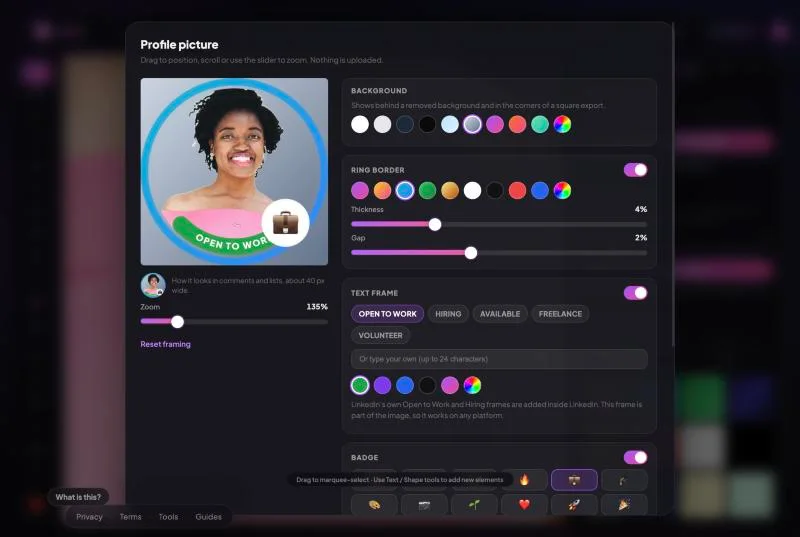Open the Terms link
The height and width of the screenshot is (537, 800).
[x=130, y=517]
